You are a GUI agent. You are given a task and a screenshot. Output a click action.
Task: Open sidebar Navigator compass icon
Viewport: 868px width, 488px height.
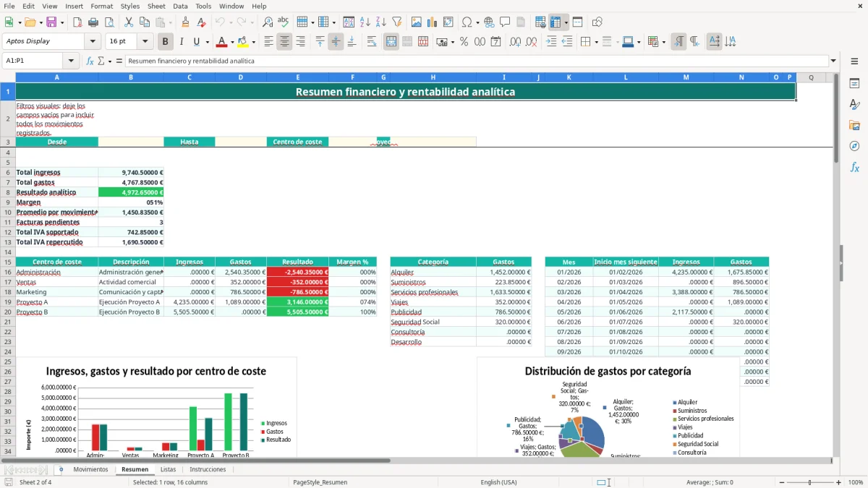[854, 146]
